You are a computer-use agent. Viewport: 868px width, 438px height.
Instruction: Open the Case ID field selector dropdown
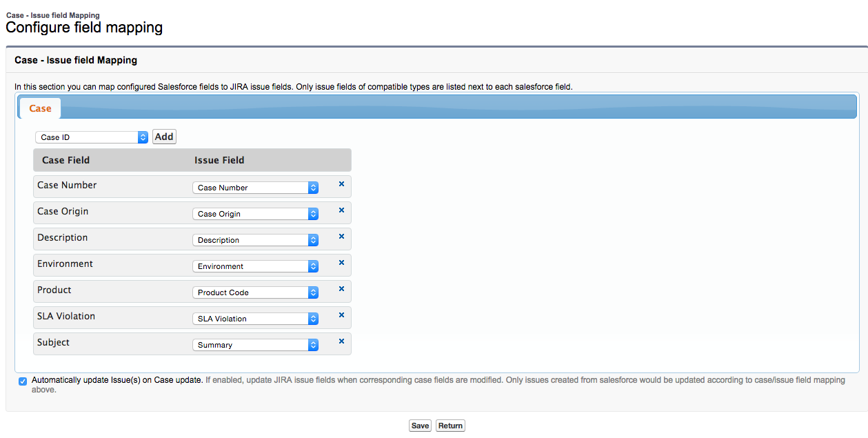coord(92,137)
